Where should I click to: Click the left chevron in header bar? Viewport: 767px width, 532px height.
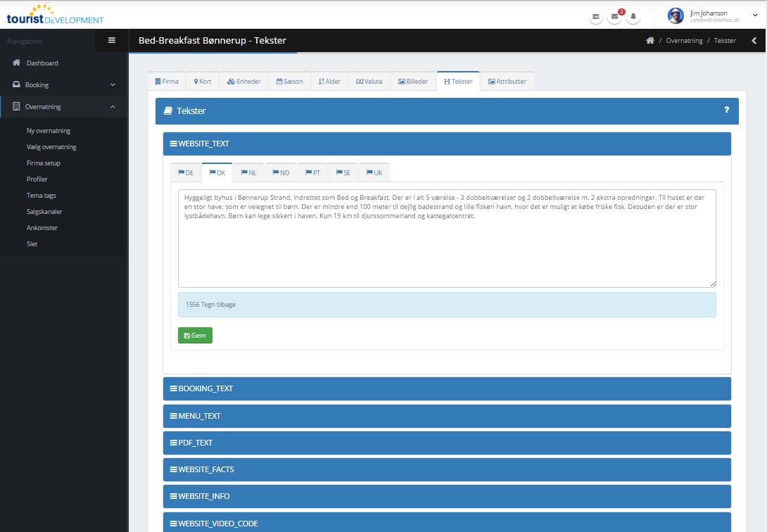tap(754, 41)
